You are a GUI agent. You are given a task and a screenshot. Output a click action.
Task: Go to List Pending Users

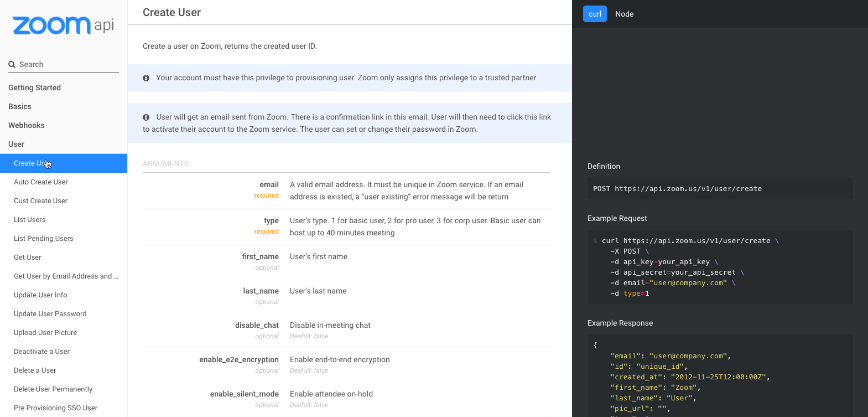click(44, 239)
